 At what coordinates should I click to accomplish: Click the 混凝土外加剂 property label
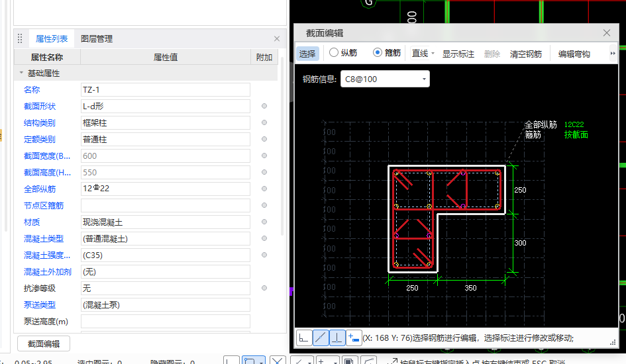click(x=48, y=271)
